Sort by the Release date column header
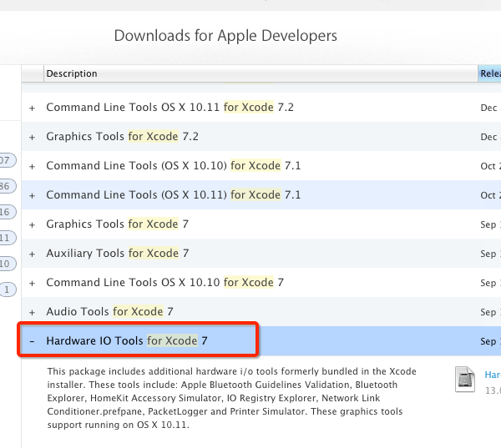This screenshot has width=501, height=448. (x=489, y=73)
